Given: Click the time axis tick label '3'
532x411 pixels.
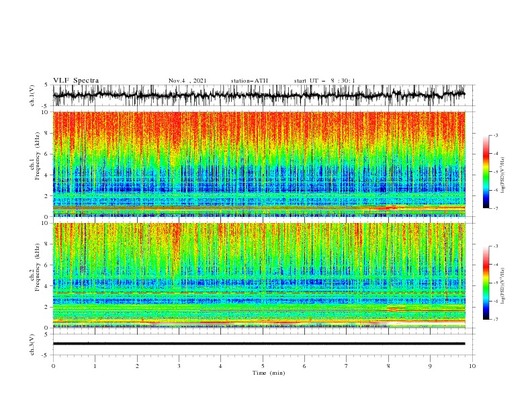Looking at the screenshot, I should point(179,366).
